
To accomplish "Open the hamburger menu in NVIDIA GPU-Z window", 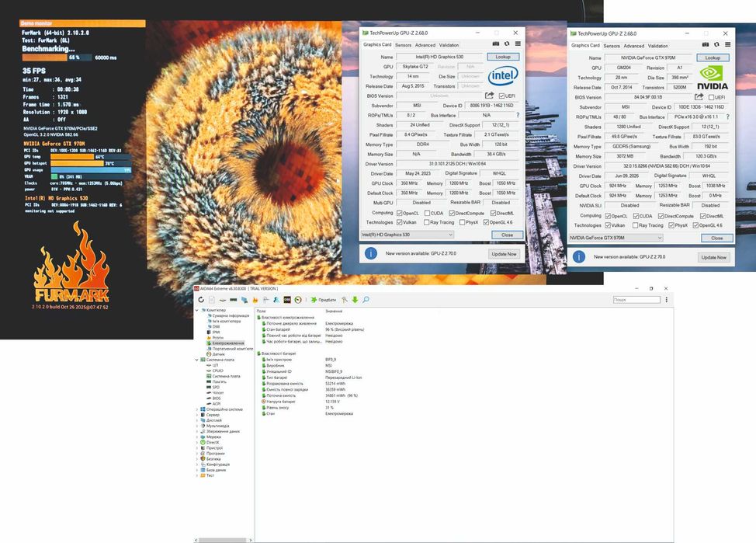I will (x=727, y=44).
